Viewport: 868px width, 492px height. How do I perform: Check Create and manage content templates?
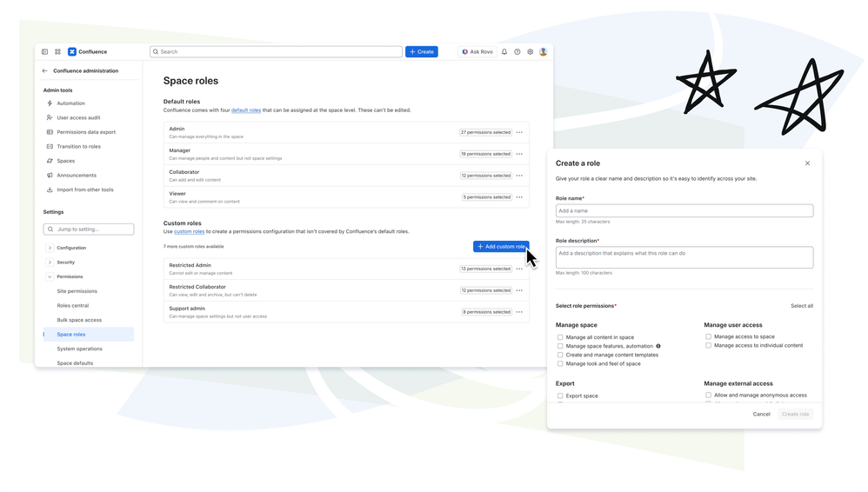pos(560,356)
